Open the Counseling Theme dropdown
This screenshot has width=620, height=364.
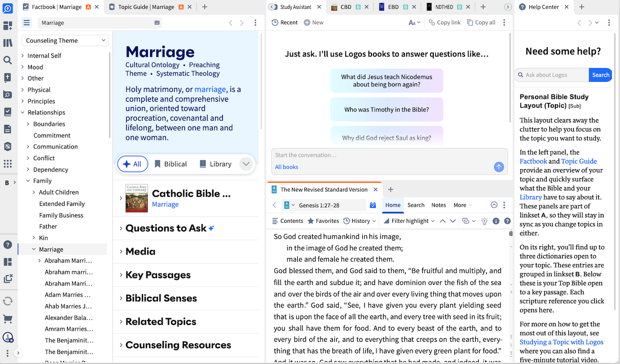click(65, 40)
